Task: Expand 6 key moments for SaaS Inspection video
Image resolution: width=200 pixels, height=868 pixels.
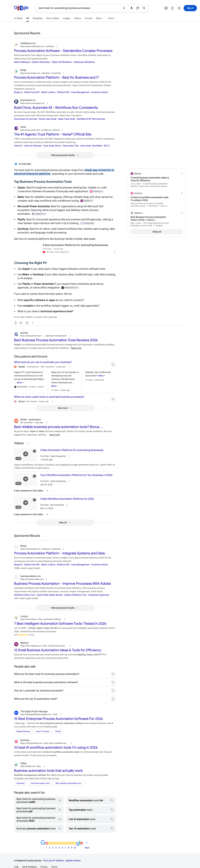Action: click(x=31, y=491)
